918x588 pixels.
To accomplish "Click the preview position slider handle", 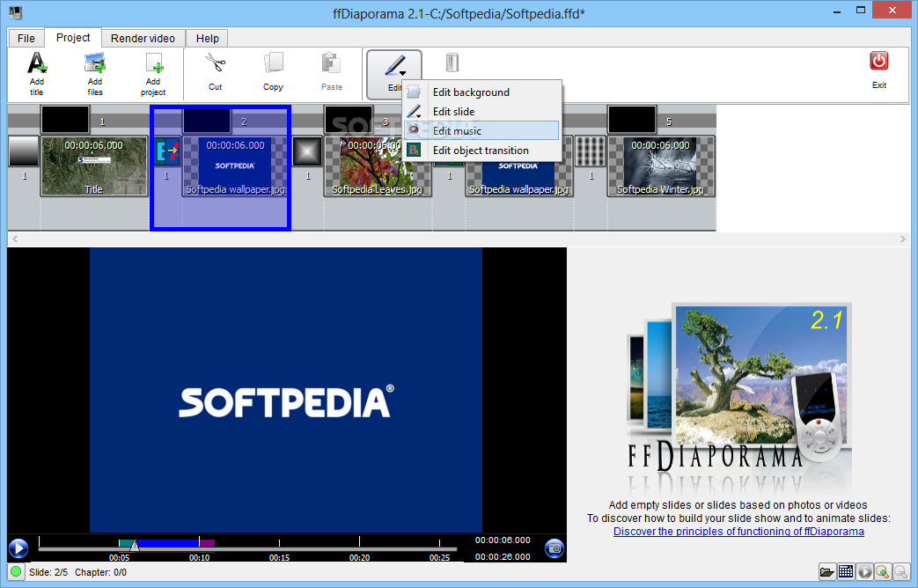I will (134, 546).
